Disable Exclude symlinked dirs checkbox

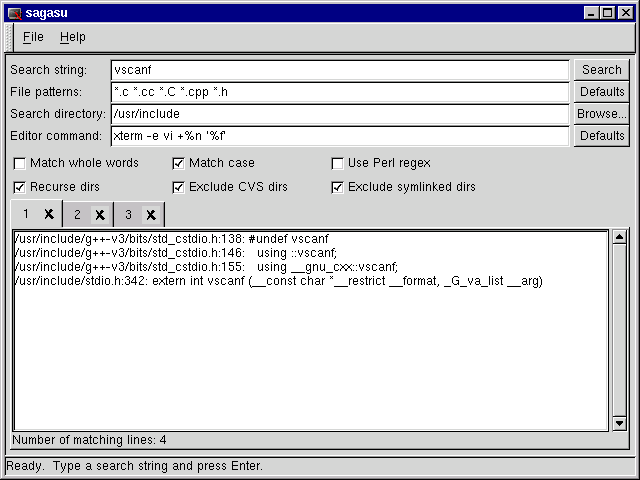pos(338,187)
